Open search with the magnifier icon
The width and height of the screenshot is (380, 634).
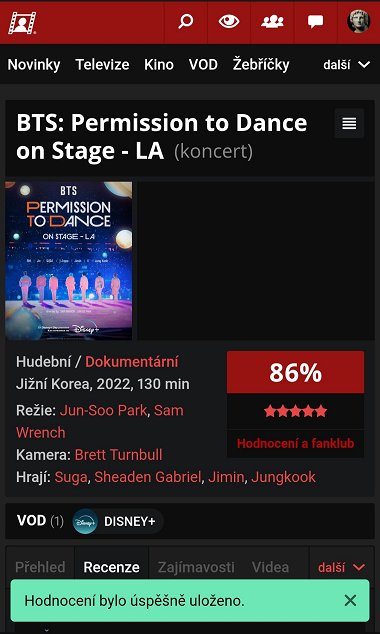click(x=186, y=22)
